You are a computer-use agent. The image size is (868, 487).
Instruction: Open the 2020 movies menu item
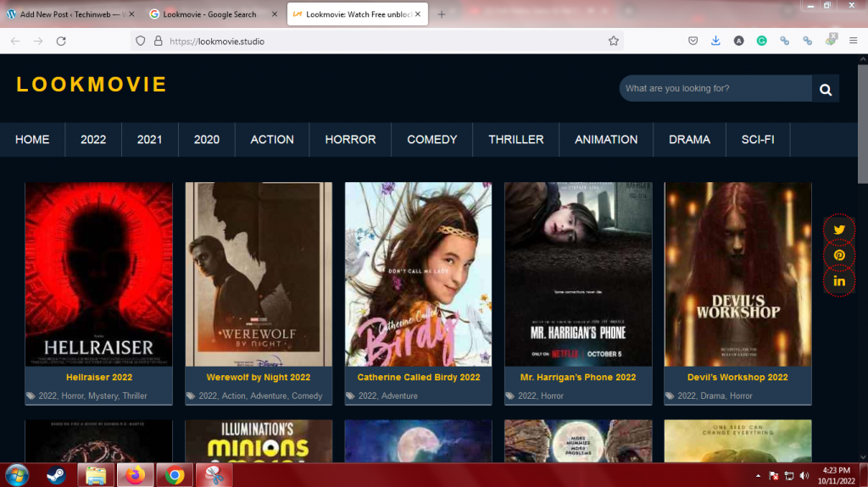click(207, 140)
